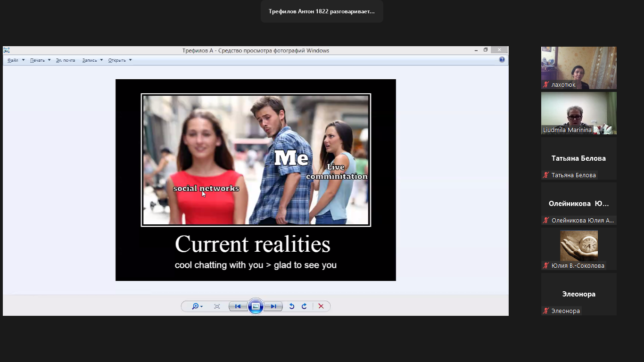The width and height of the screenshot is (644, 362).
Task: Select Олейникова Юлия participant tile
Action: click(579, 204)
